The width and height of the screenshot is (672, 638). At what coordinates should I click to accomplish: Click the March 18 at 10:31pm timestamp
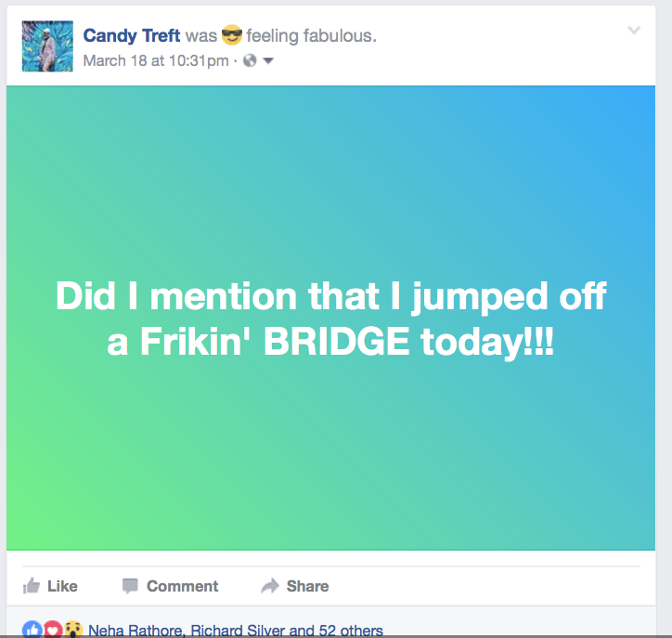(155, 61)
